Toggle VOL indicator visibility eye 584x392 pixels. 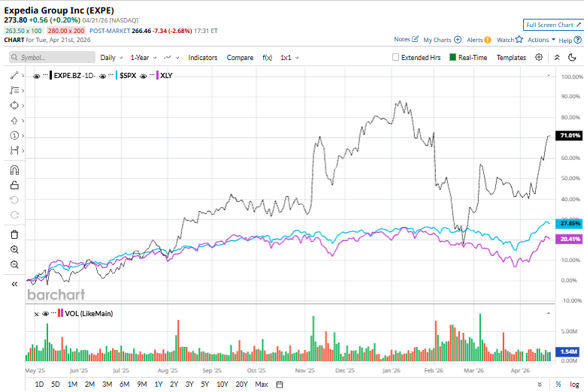[x=45, y=314]
